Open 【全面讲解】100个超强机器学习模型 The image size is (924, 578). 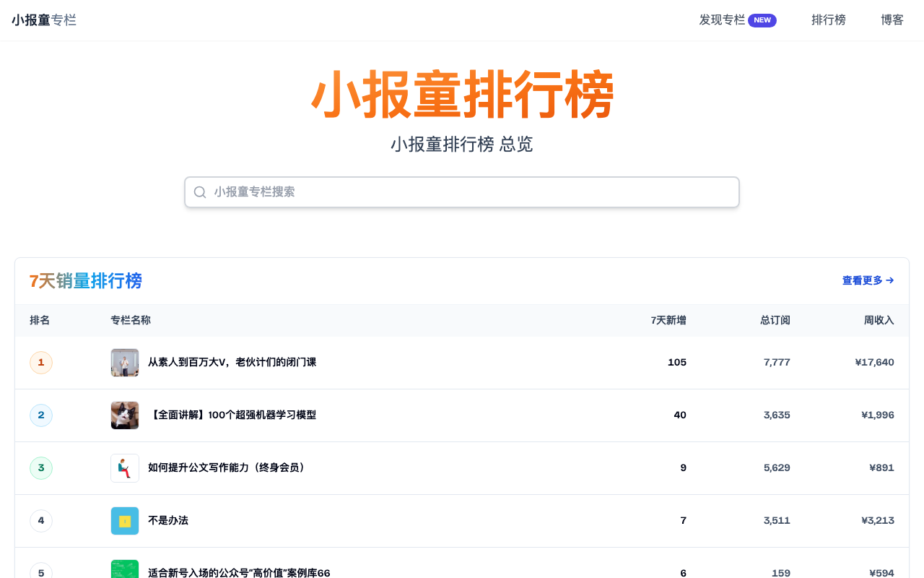tap(232, 415)
